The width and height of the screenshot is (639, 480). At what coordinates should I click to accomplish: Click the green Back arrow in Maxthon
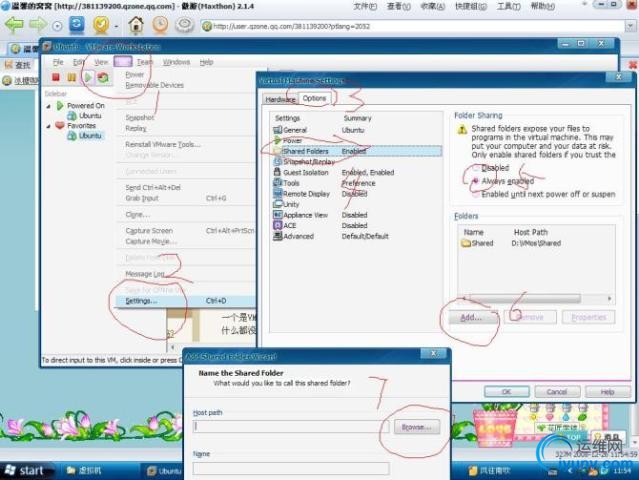coord(14,25)
